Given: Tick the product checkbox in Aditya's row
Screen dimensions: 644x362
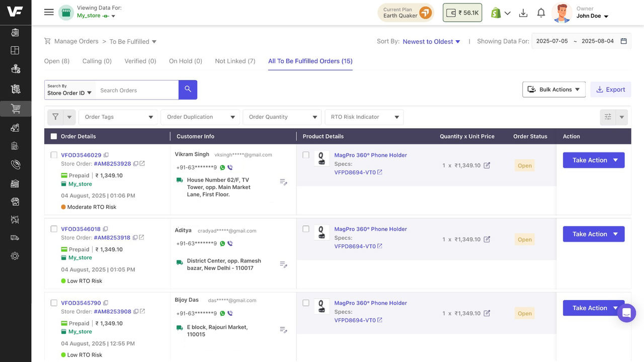Looking at the screenshot, I should 306,229.
